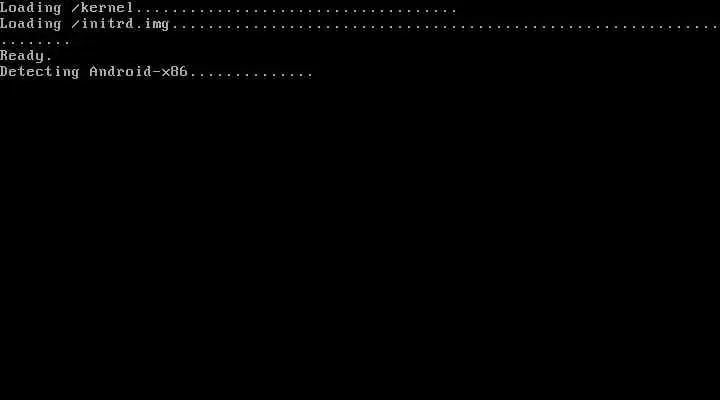
Task: Click the word "Loading" on the kernel line
Action: 30,7
